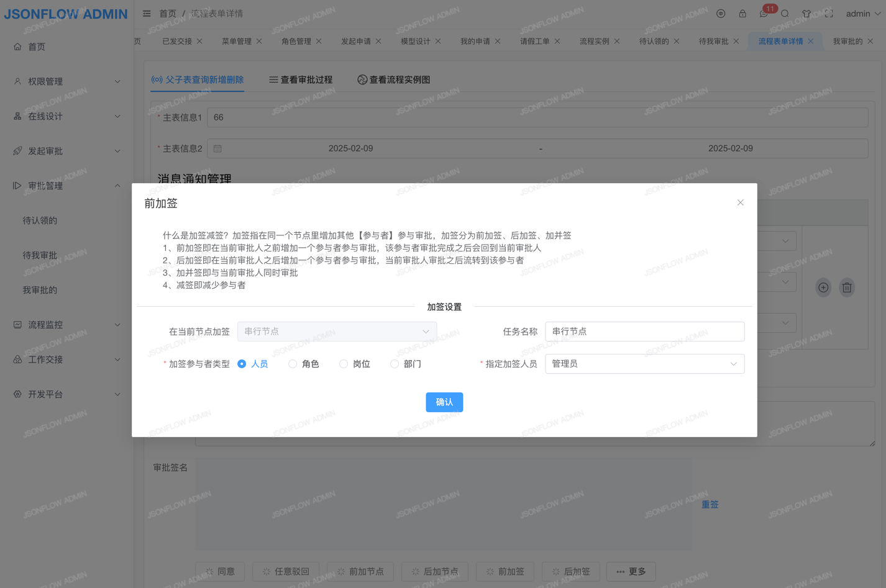Click the sidebar collapse hamburger icon
The height and width of the screenshot is (588, 886).
click(147, 14)
